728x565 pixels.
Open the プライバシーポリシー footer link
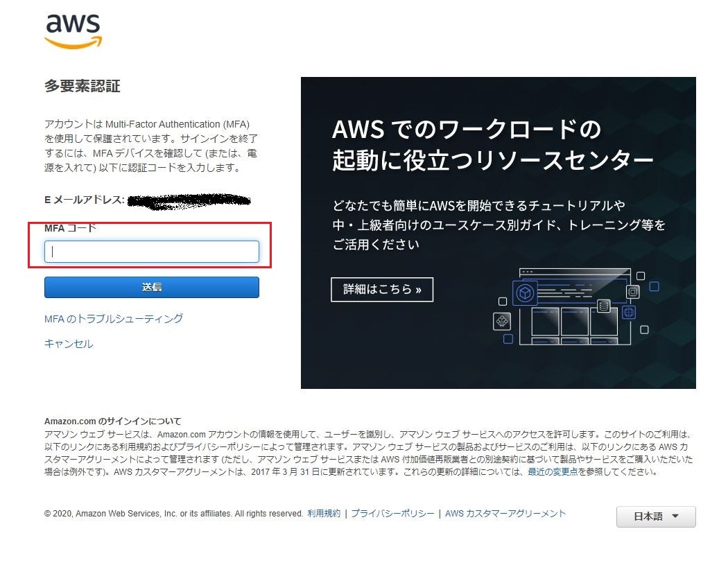pyautogui.click(x=392, y=514)
